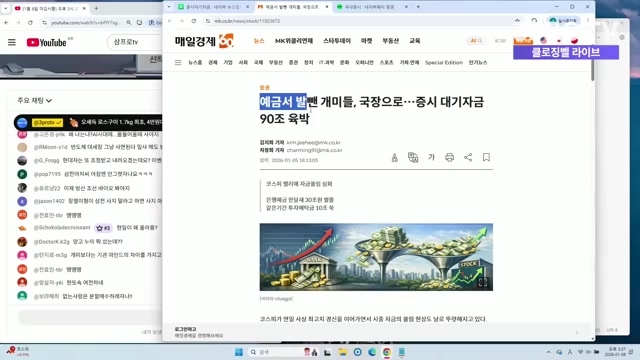
Task: Click the translate icon in article toolbar
Action: (413, 157)
